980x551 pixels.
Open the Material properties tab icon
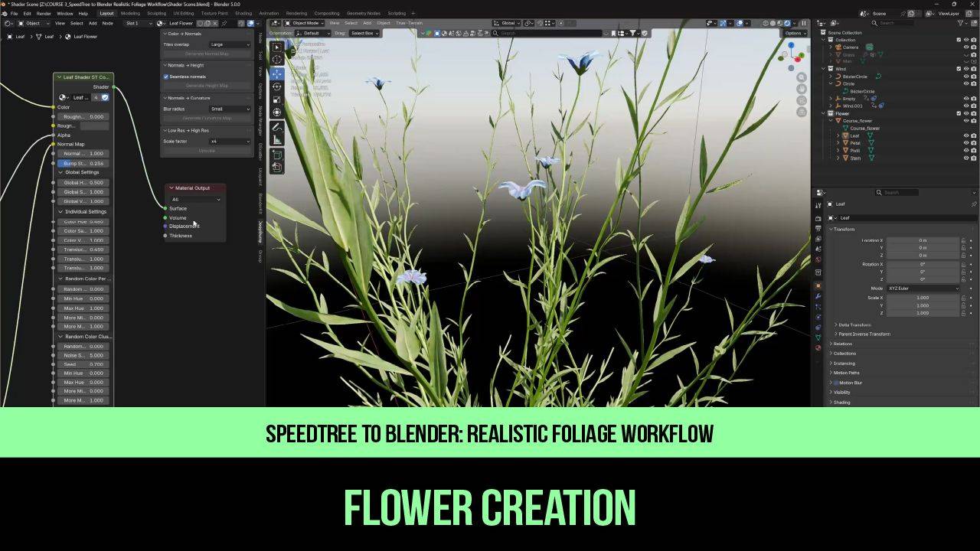(x=818, y=347)
